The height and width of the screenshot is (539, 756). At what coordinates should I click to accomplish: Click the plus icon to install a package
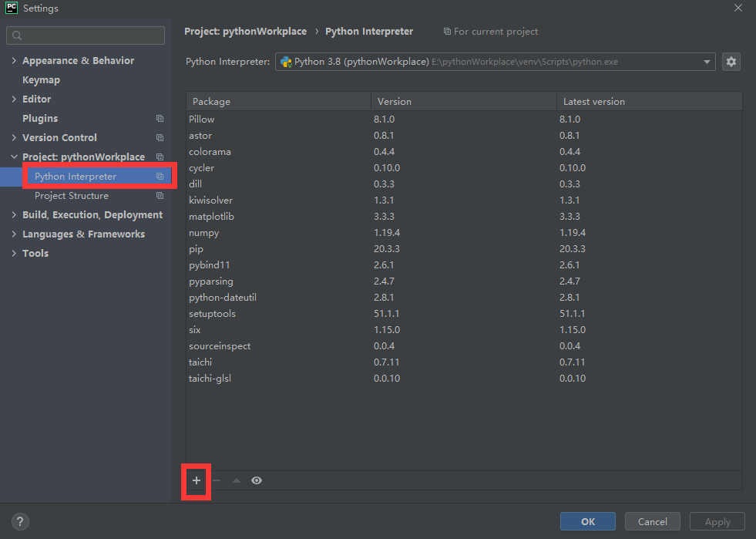(x=195, y=480)
